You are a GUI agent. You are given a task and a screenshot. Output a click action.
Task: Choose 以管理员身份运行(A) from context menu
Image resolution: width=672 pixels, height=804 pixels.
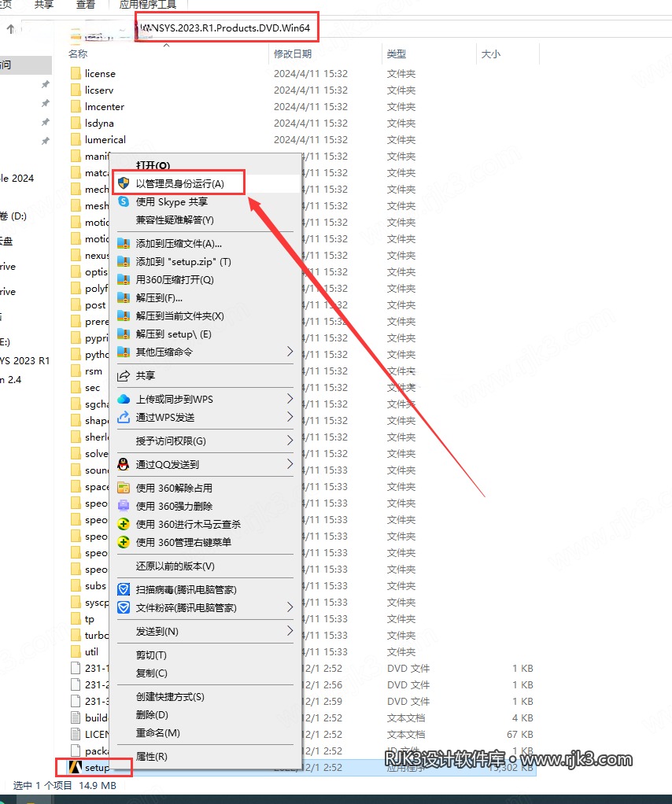(x=205, y=183)
